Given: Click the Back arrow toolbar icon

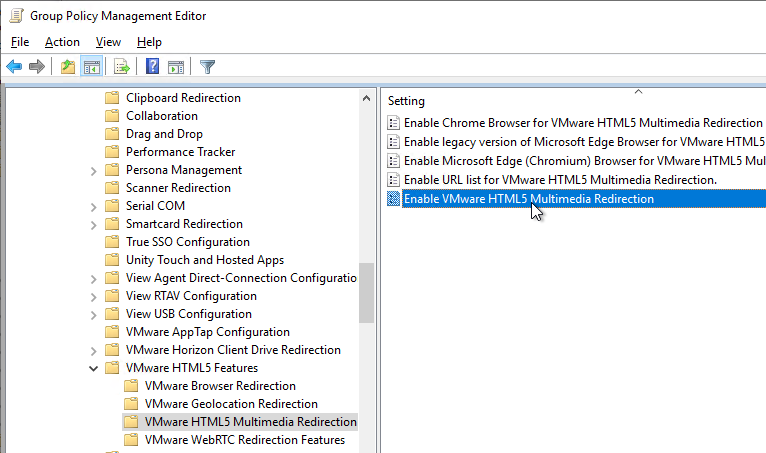Looking at the screenshot, I should [x=14, y=66].
